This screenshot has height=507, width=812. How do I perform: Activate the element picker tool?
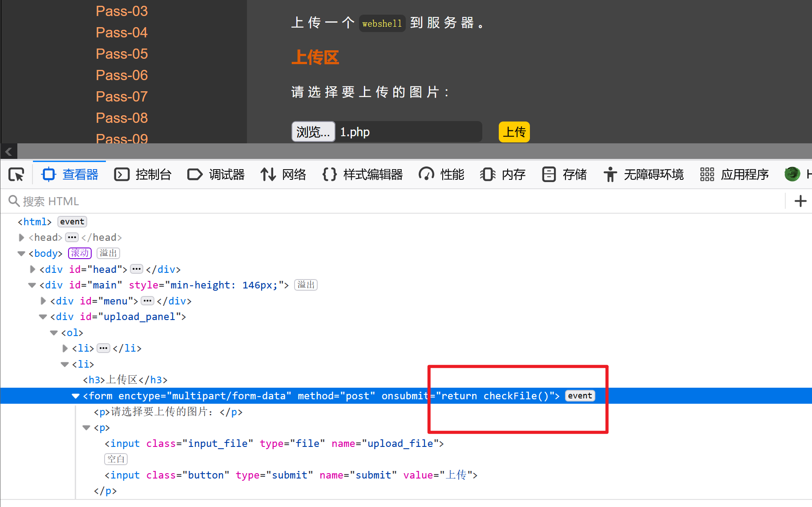16,174
